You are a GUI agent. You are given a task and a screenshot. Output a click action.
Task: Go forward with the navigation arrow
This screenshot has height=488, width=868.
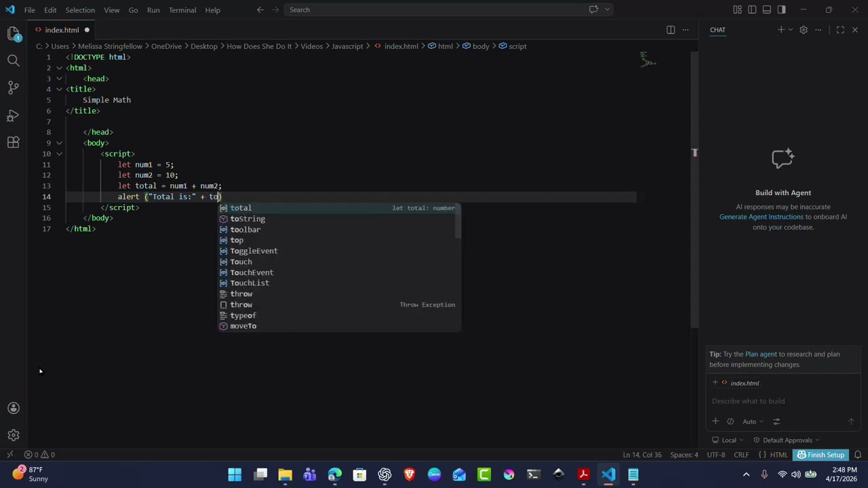tap(277, 9)
